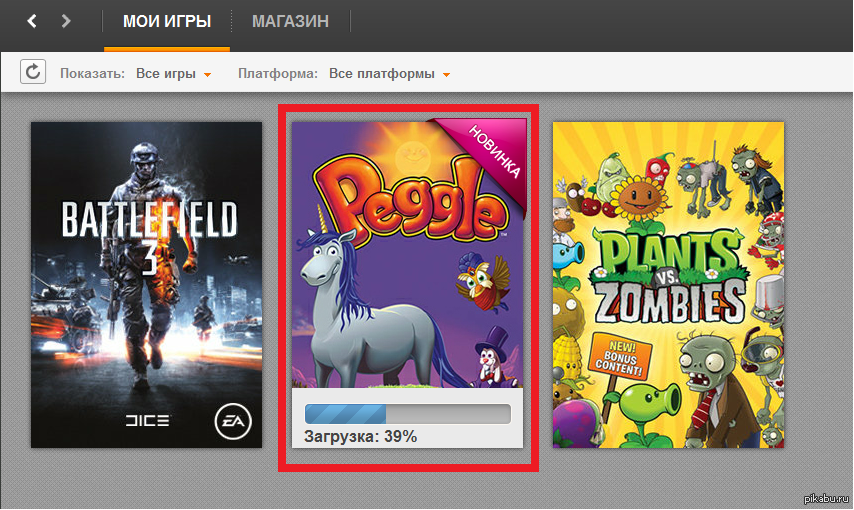
Task: Go forward with the right arrow
Action: [65, 21]
